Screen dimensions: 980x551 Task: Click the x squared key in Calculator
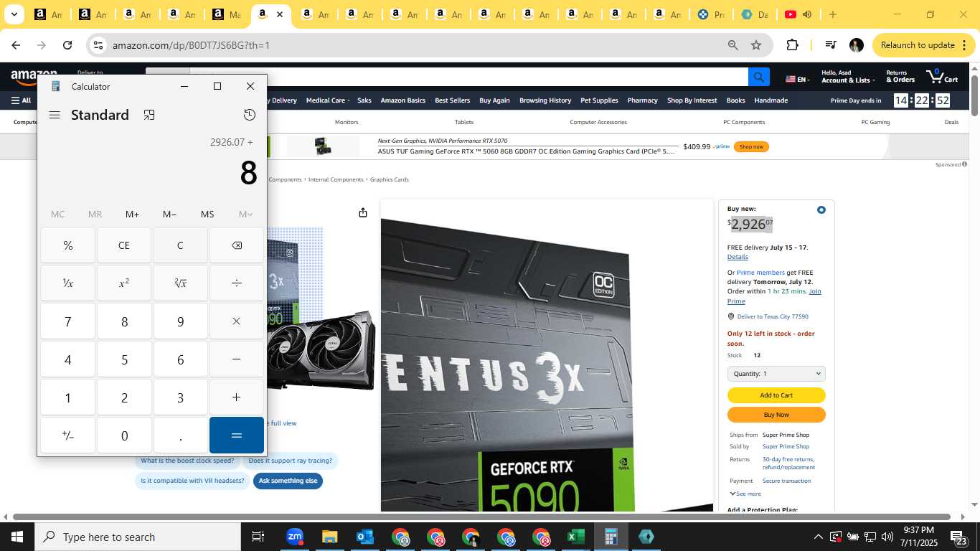(x=124, y=283)
